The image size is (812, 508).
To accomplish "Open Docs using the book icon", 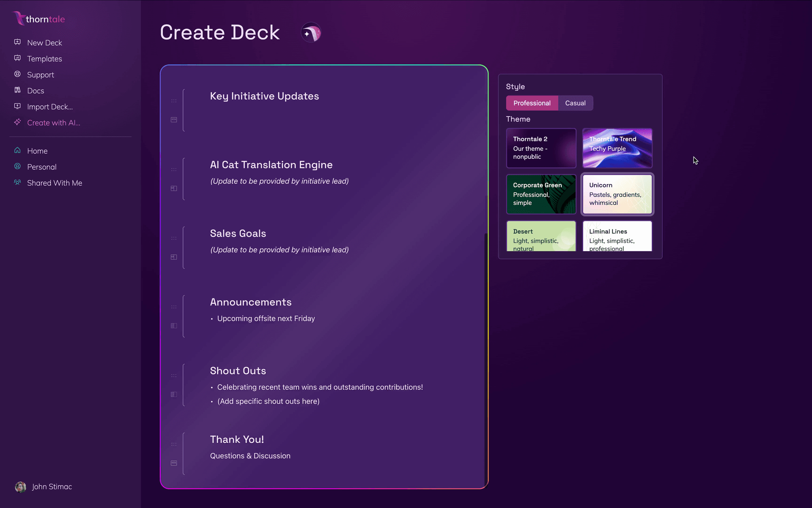I will (17, 91).
